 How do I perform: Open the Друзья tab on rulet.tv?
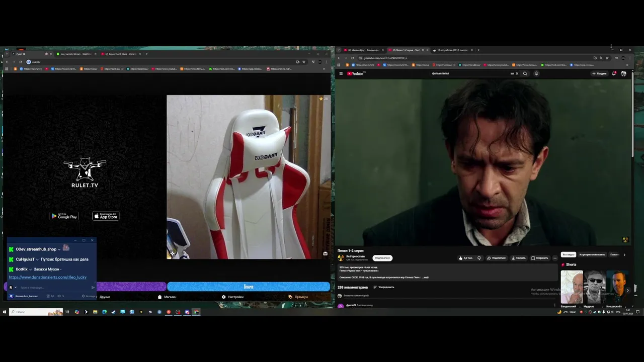(104, 297)
